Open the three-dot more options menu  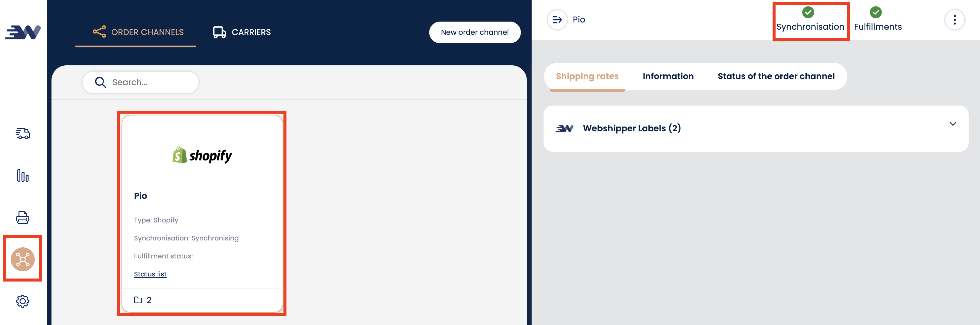tap(955, 20)
